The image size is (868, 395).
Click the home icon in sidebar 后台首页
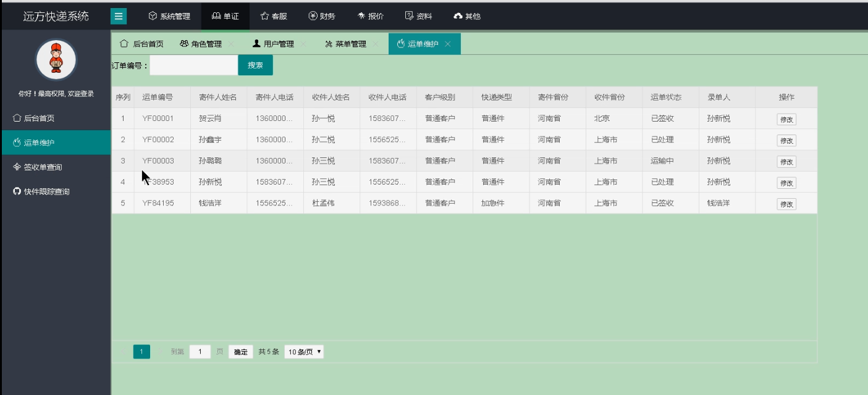[x=17, y=118]
